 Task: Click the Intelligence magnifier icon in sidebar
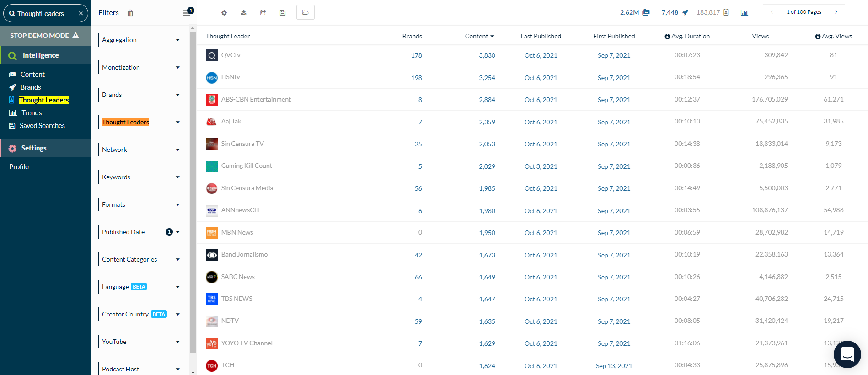pyautogui.click(x=12, y=55)
